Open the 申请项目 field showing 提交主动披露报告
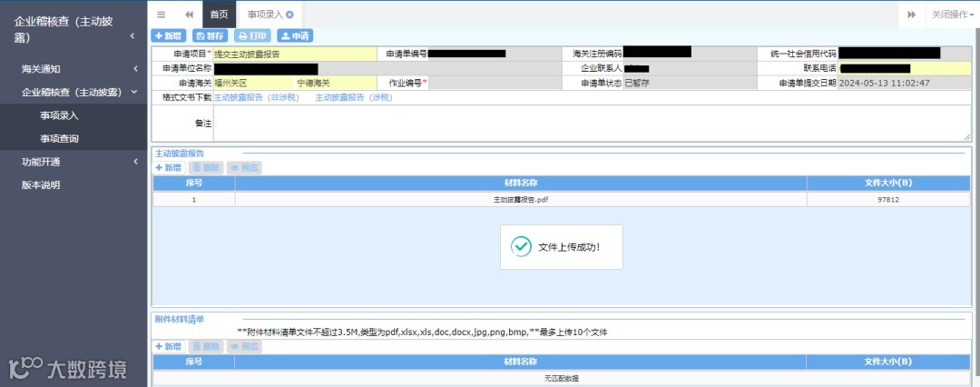This screenshot has width=980, height=387. tap(295, 54)
